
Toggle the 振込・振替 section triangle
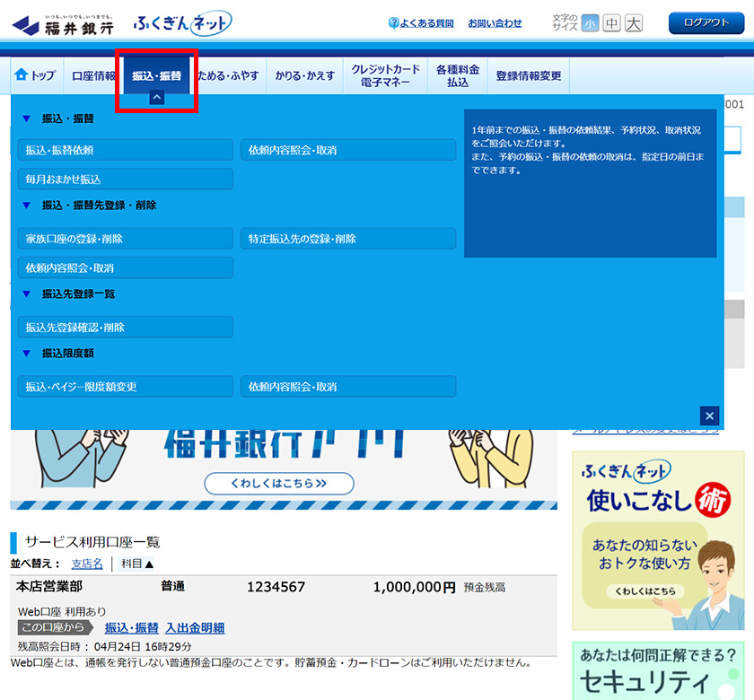pos(26,118)
